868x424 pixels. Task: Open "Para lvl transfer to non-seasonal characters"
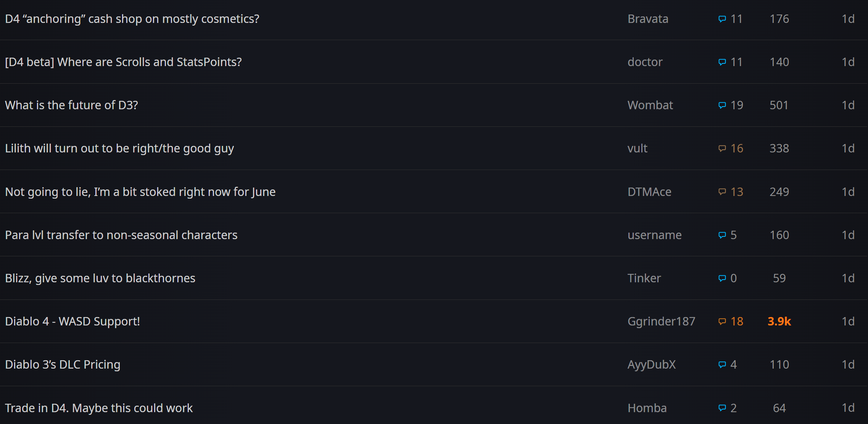coord(121,235)
